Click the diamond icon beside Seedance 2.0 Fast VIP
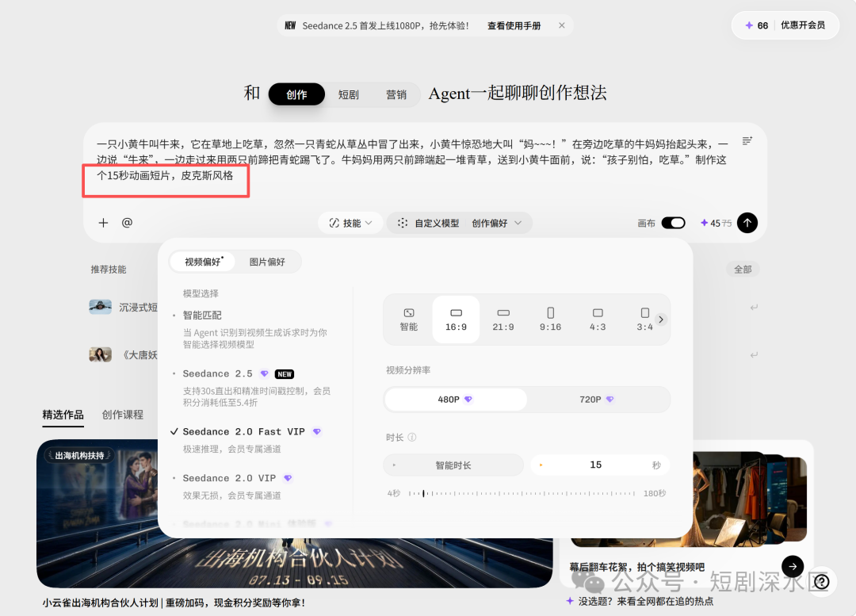This screenshot has width=856, height=616. tap(316, 431)
